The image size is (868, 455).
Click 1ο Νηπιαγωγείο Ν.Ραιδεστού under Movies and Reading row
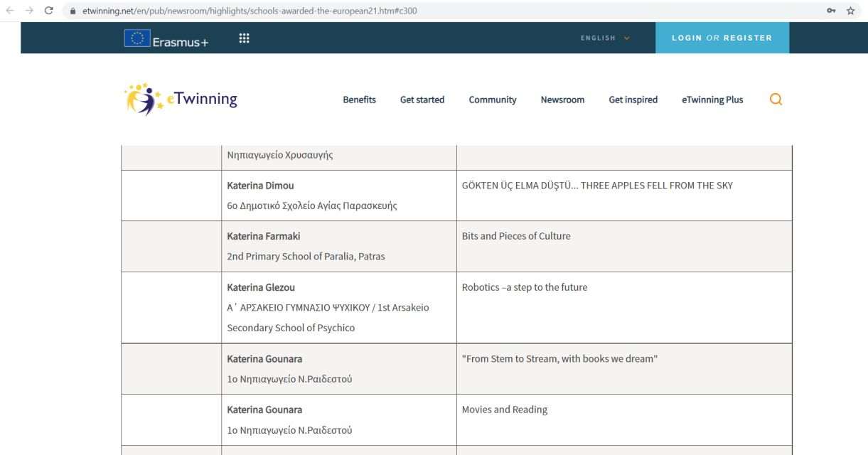coord(290,431)
